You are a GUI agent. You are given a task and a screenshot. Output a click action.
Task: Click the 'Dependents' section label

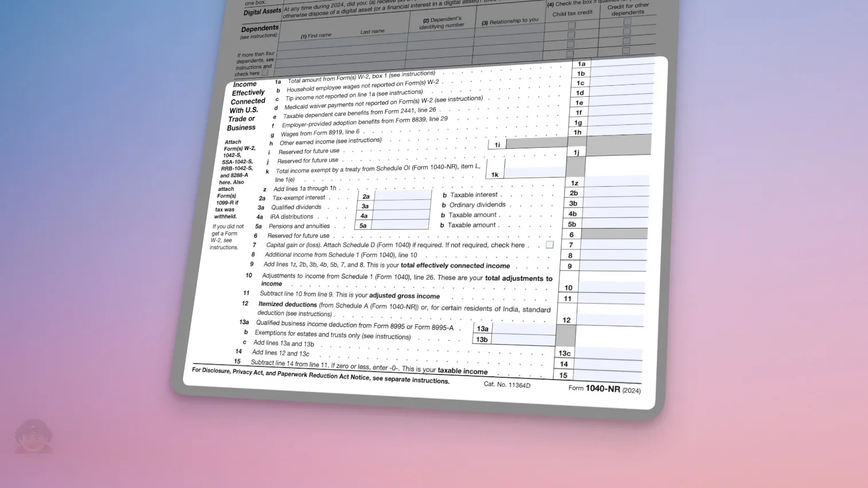click(260, 29)
